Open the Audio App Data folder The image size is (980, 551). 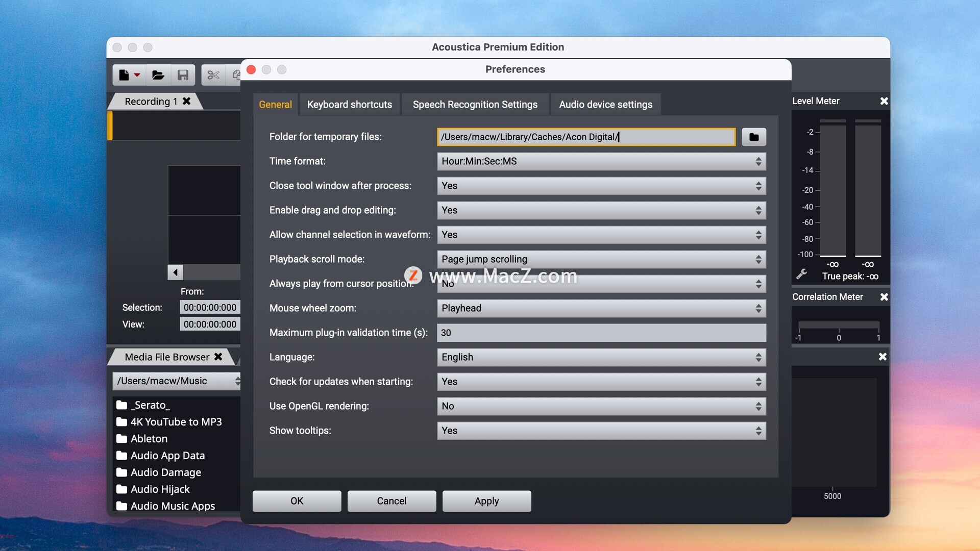point(160,456)
